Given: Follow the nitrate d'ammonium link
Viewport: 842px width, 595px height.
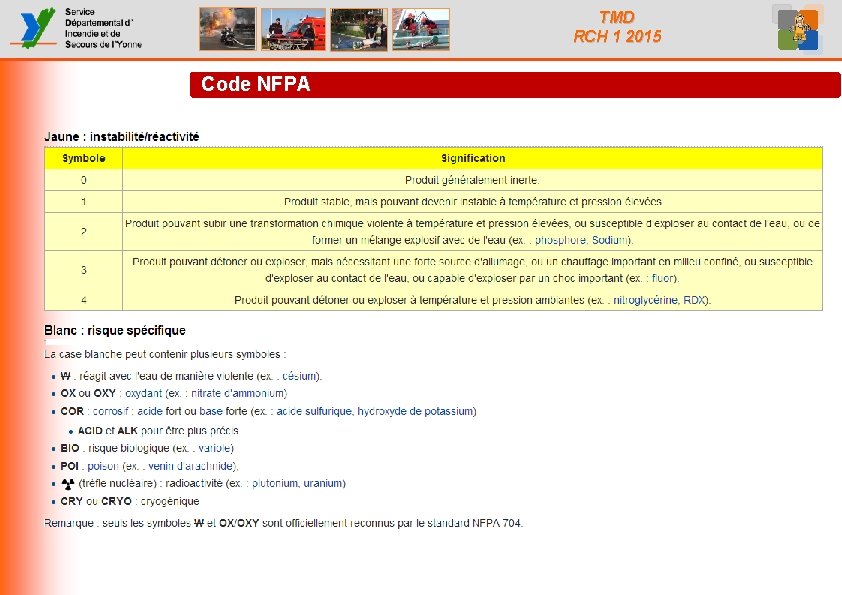Looking at the screenshot, I should coord(238,393).
